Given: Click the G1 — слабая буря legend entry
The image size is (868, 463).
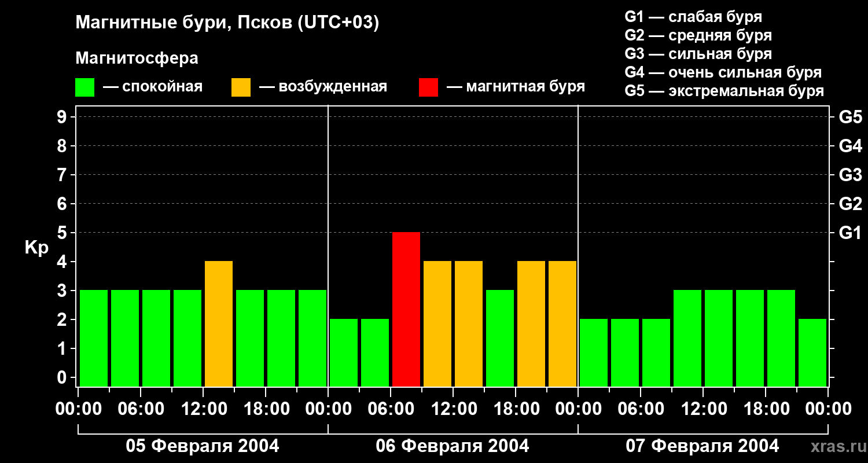Looking at the screenshot, I should [x=693, y=17].
